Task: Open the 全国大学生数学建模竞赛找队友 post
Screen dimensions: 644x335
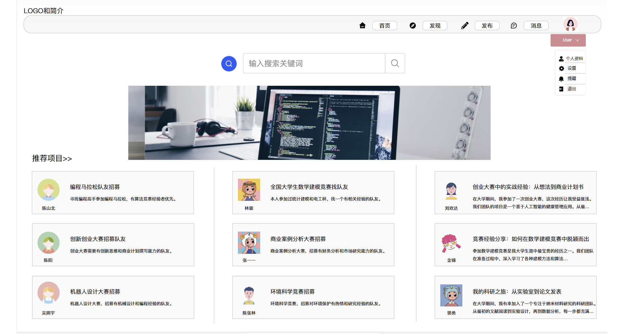Action: [x=309, y=187]
